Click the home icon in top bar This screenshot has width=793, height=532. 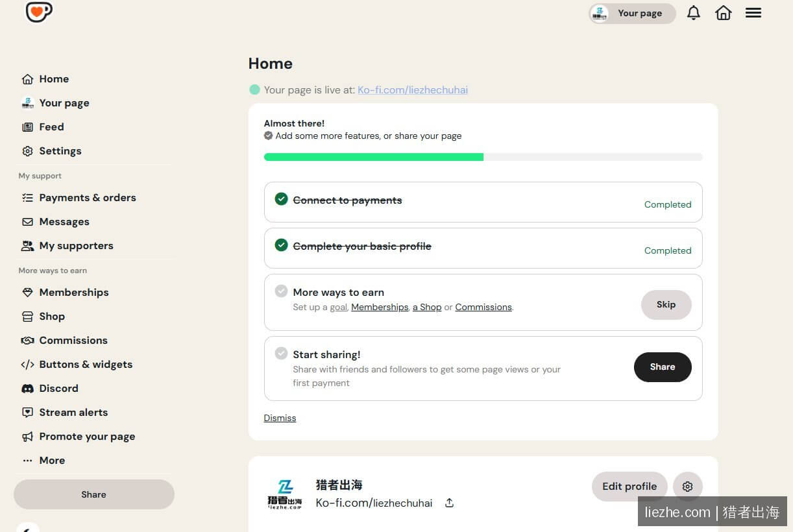[x=723, y=13]
